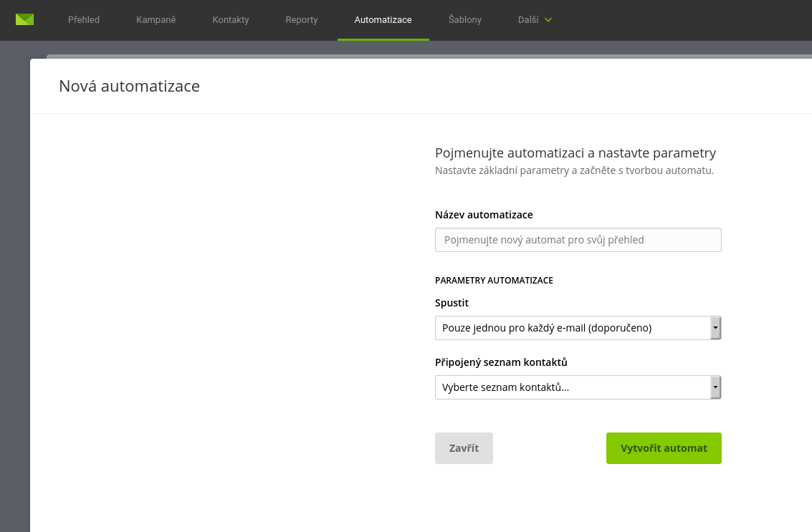
Task: Open the Šablony tab
Action: click(x=465, y=19)
